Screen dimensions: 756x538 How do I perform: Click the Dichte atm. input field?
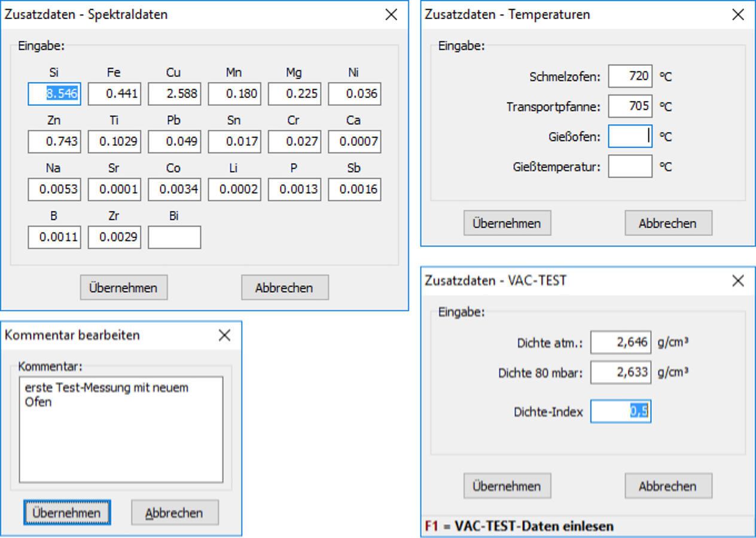620,343
